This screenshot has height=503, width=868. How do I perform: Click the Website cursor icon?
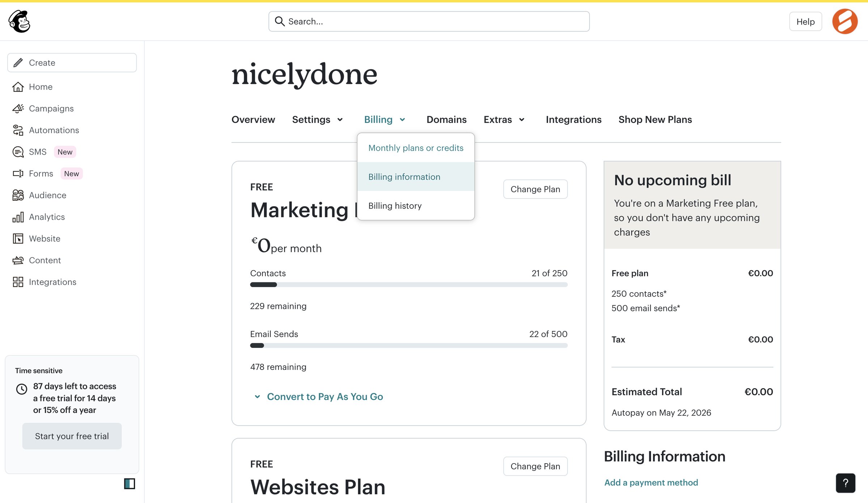pos(18,239)
